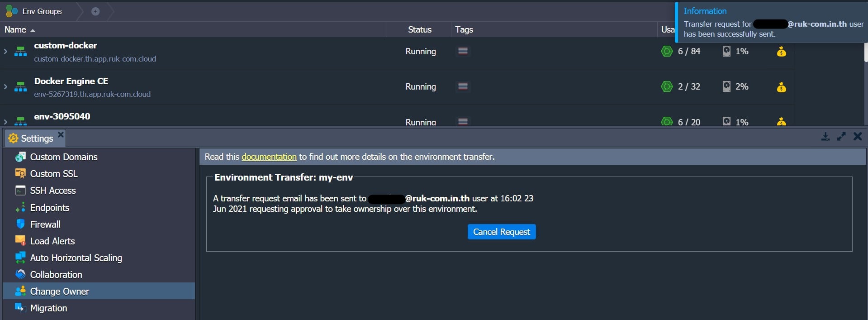Viewport: 868px width, 320px height.
Task: Click the environments list vertical scrollbar
Action: point(866,52)
